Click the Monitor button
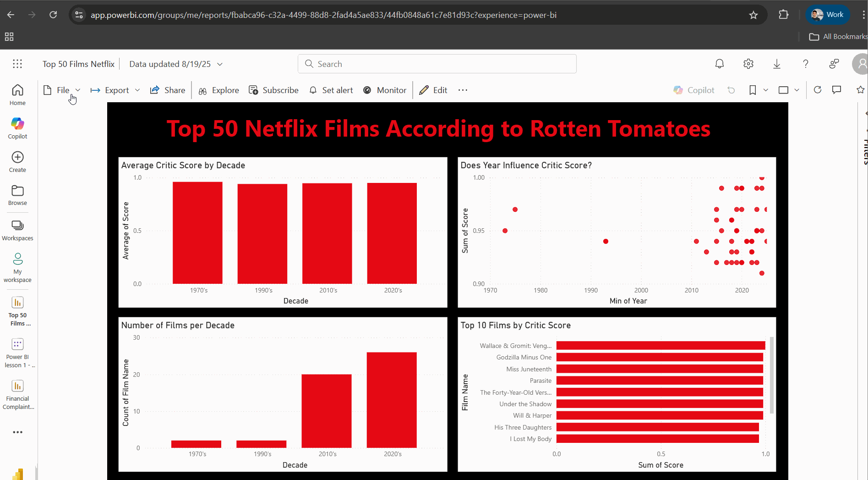Screen dimensions: 868x480 [x=385, y=90]
